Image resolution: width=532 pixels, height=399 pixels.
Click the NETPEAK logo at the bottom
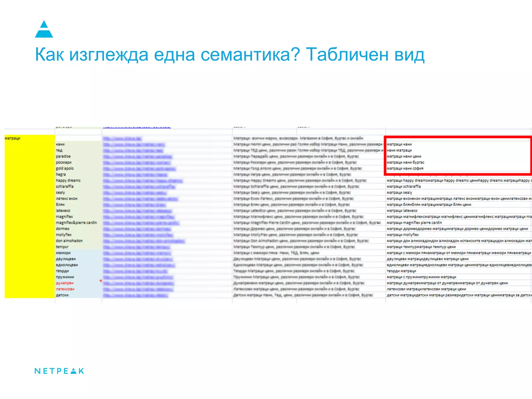[x=59, y=371]
